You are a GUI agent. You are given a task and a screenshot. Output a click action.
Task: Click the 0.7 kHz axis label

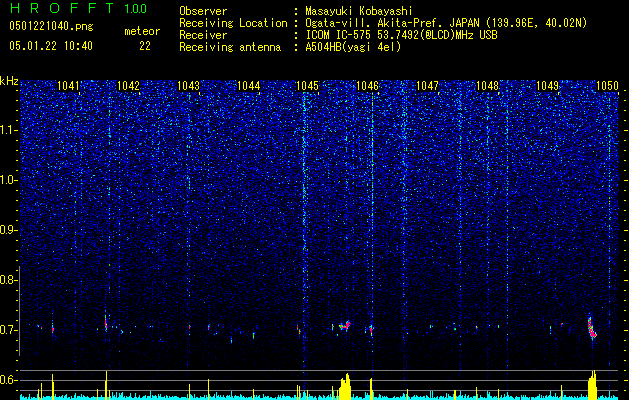[x=8, y=330]
